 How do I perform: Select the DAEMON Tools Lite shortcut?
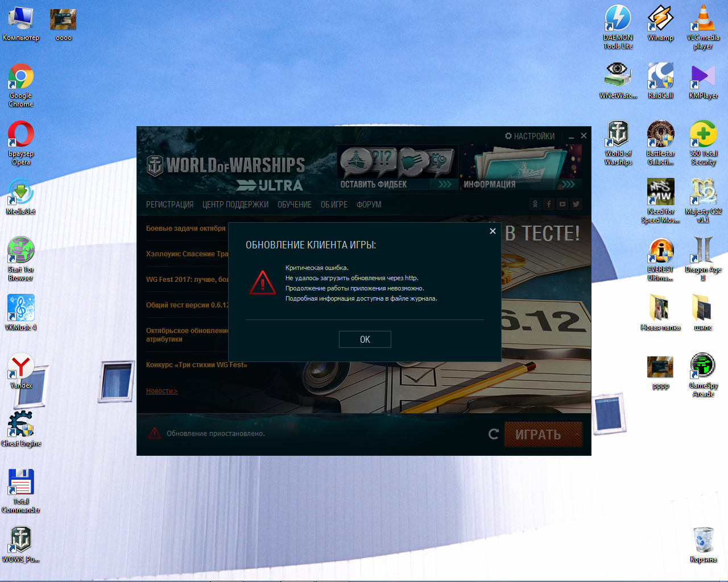(x=618, y=27)
